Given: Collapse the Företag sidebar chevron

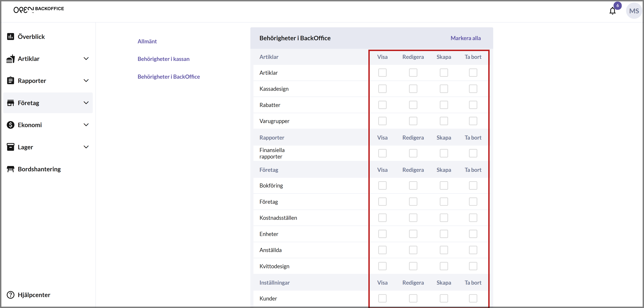Looking at the screenshot, I should (x=86, y=103).
